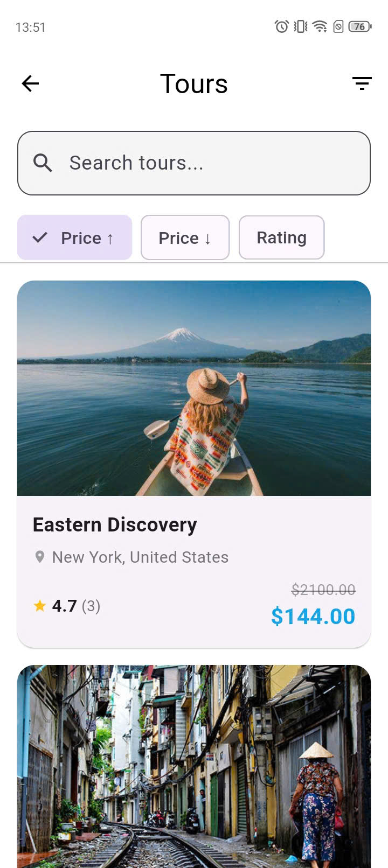Screen dimensions: 388x868
Task: Open the train street tour photo
Action: point(194,765)
